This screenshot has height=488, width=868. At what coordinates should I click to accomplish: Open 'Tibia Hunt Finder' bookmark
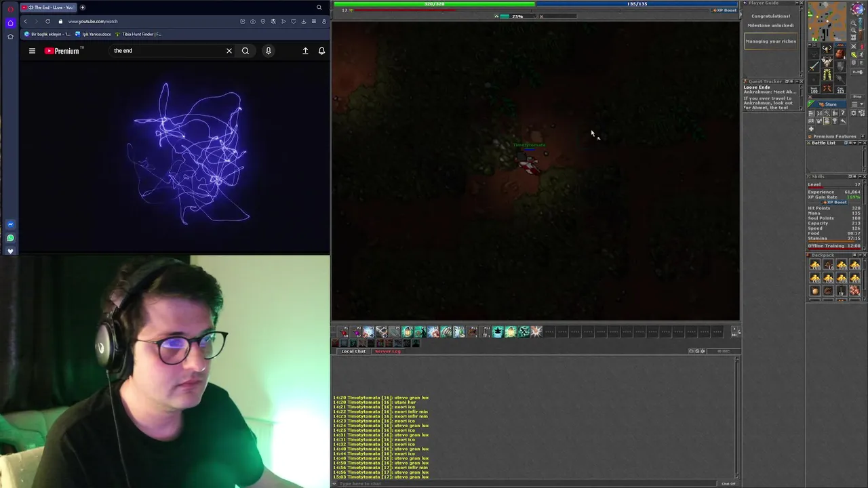(x=139, y=34)
